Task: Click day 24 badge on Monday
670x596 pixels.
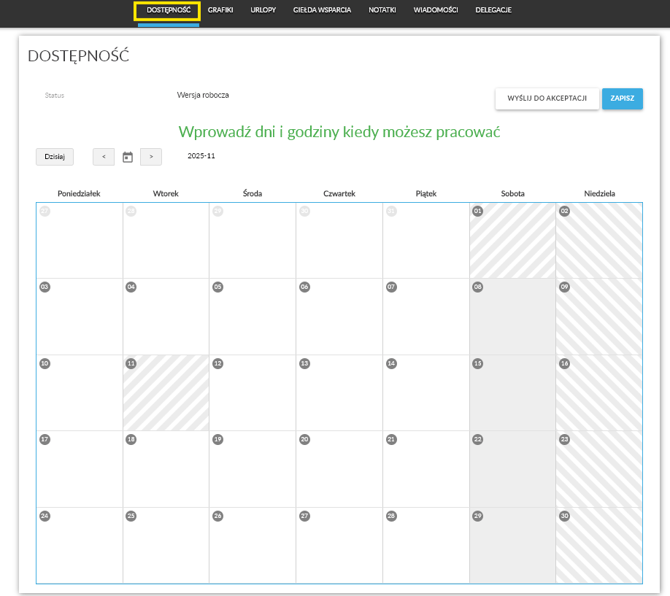Action: click(x=44, y=516)
